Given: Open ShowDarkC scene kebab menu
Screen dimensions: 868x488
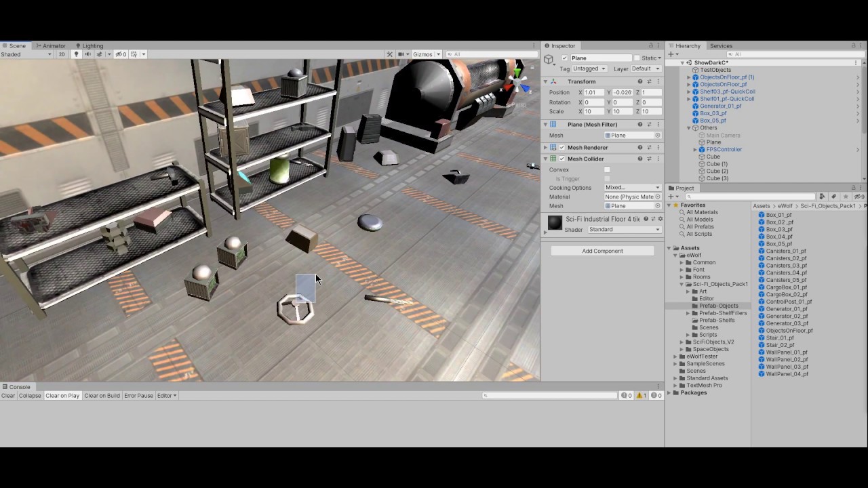Looking at the screenshot, I should (x=856, y=62).
